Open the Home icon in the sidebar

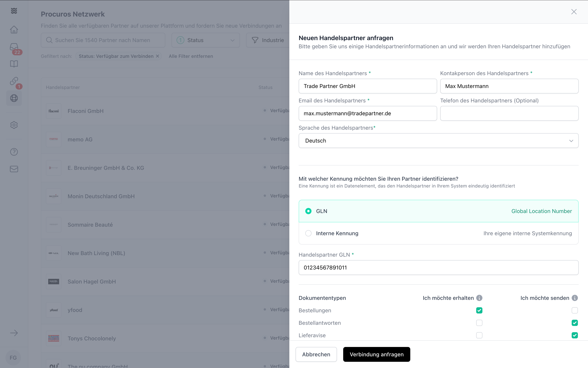pyautogui.click(x=14, y=29)
